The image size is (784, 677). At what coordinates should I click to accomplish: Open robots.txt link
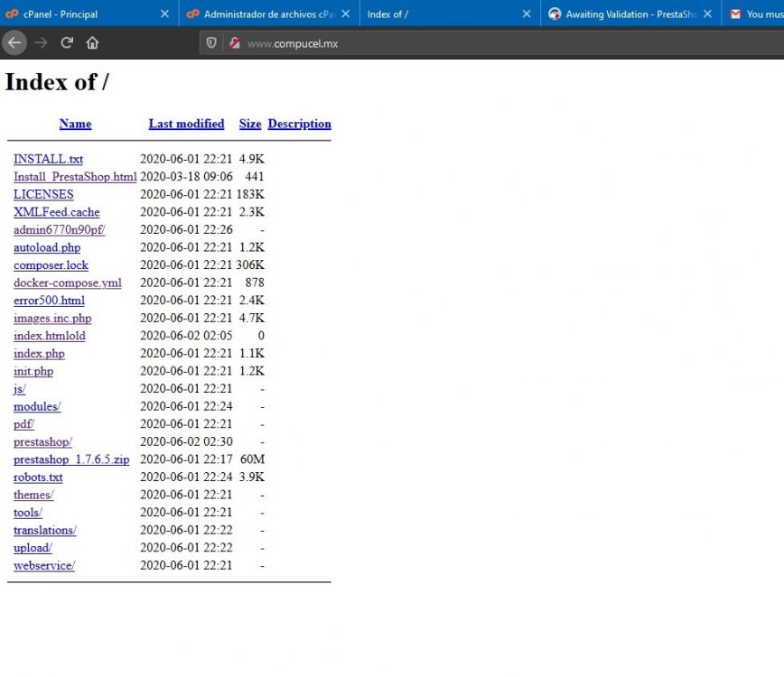[x=38, y=478]
